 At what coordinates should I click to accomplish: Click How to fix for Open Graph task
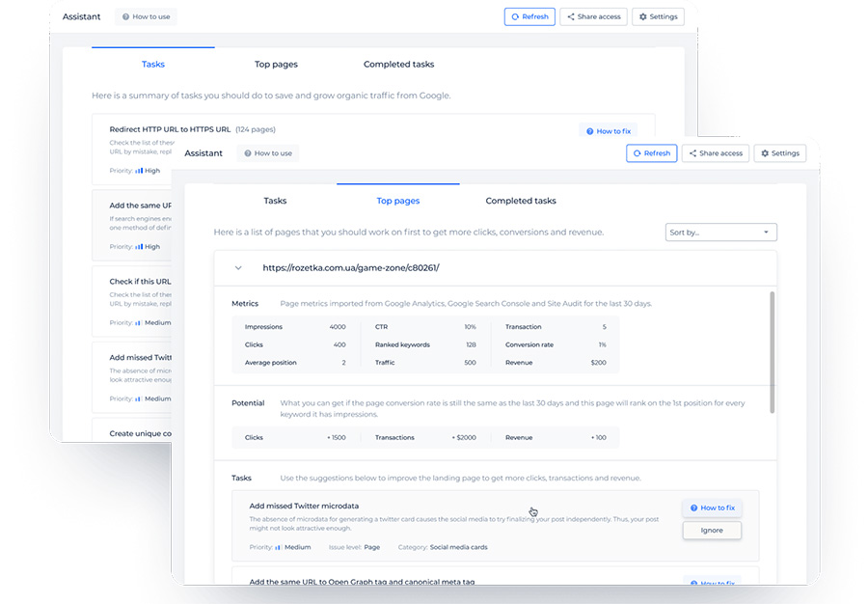coord(712,582)
